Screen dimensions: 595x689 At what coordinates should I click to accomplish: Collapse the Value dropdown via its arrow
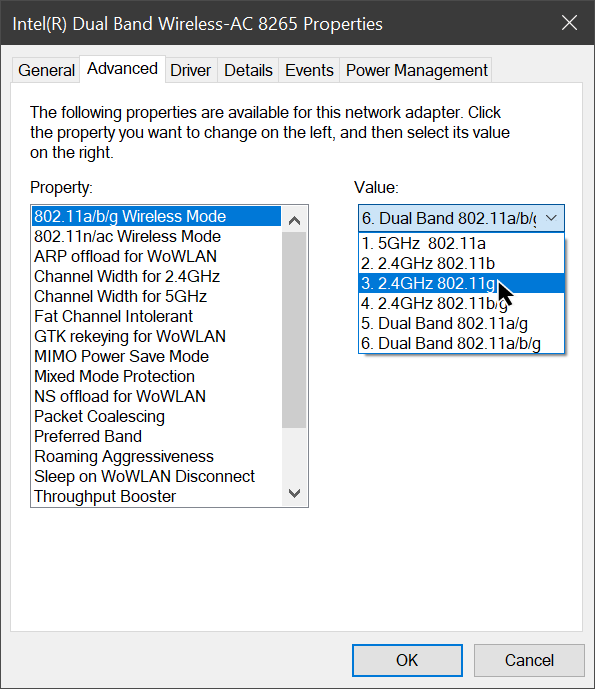point(551,218)
